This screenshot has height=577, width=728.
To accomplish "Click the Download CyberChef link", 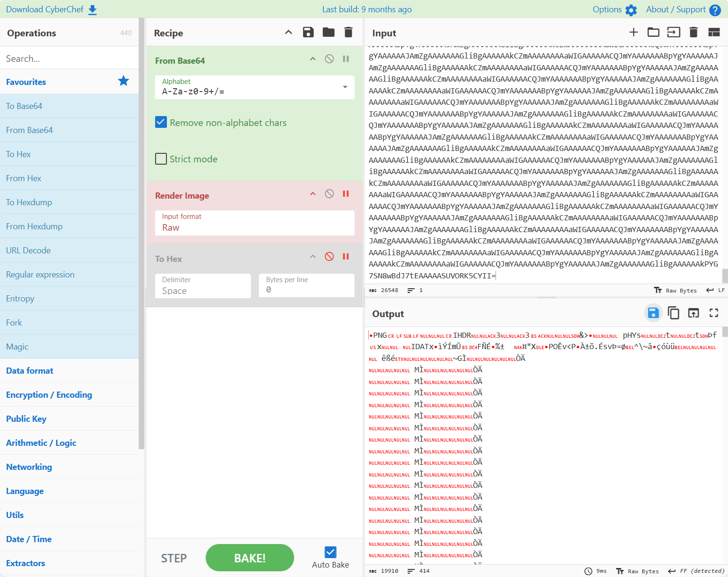I will click(x=51, y=9).
